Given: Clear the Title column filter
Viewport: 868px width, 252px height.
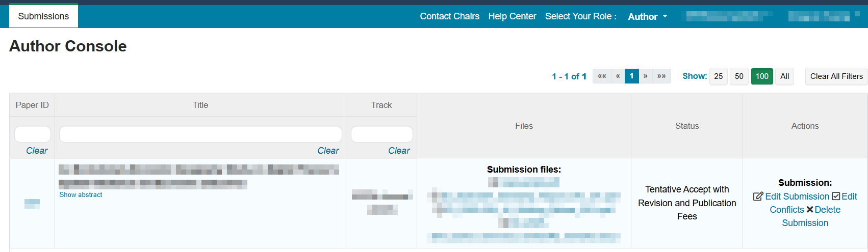Looking at the screenshot, I should tap(328, 151).
